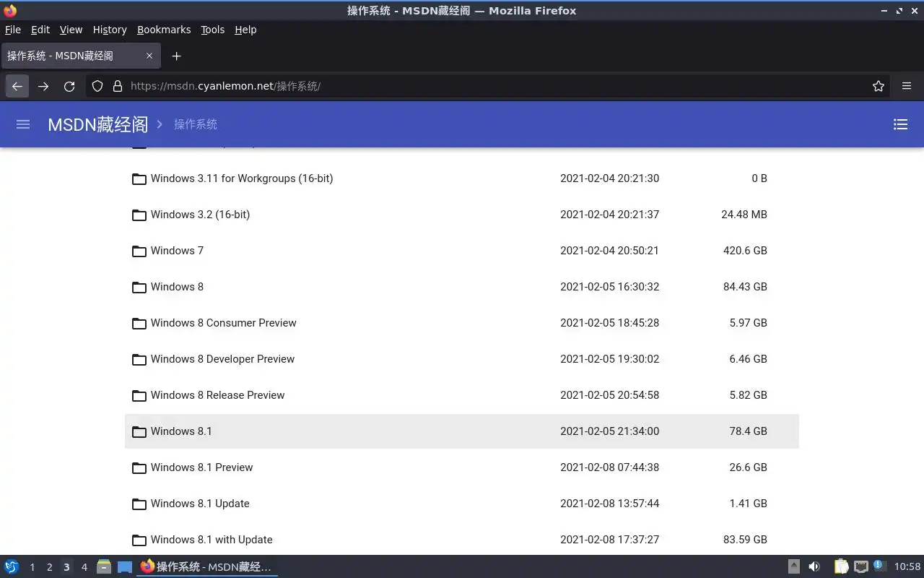
Task: Click the folder icon for Windows 7
Action: click(x=139, y=251)
